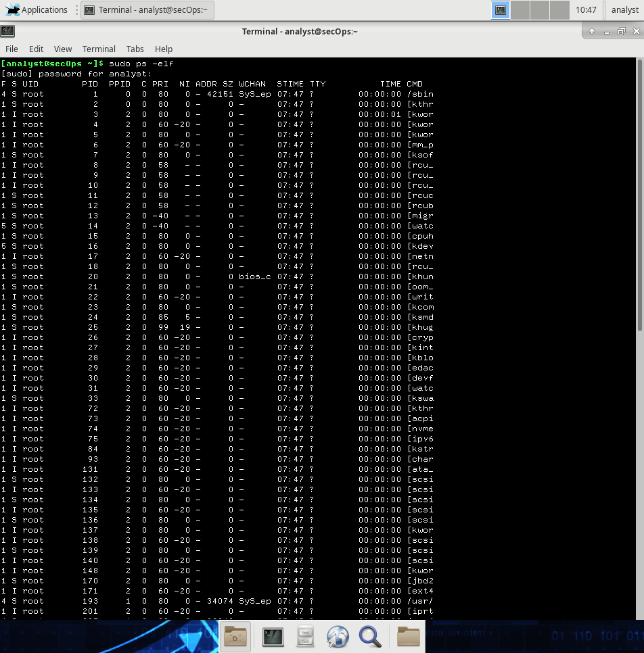The image size is (644, 653).
Task: Click the '[ext4' command entry
Action: coord(420,591)
